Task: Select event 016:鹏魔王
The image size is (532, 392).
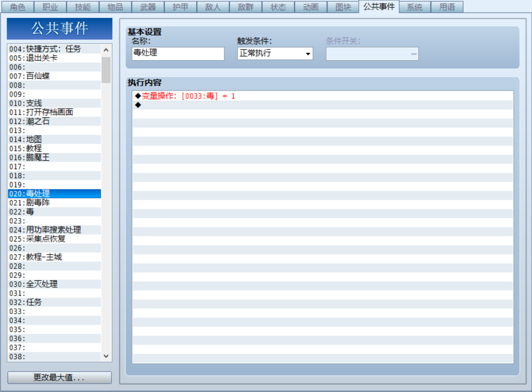Action: point(54,158)
